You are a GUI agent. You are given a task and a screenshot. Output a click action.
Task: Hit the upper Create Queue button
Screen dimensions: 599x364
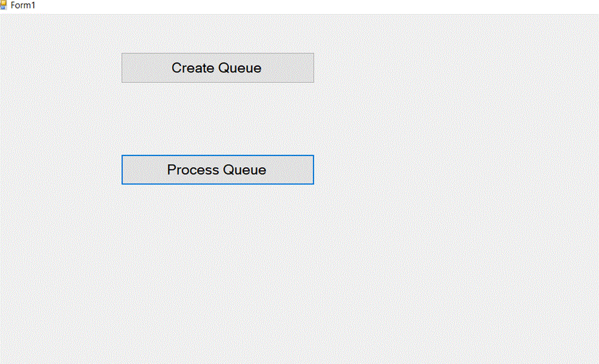click(217, 68)
